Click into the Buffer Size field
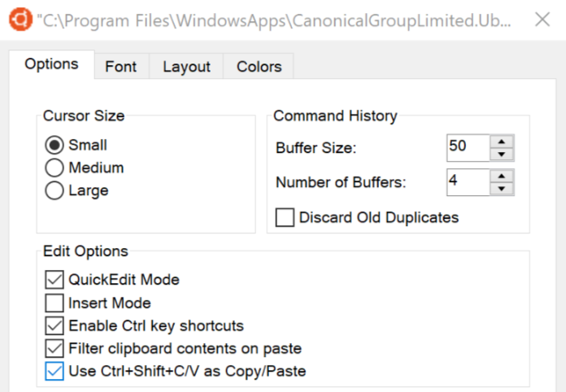The height and width of the screenshot is (392, 566). 468,148
